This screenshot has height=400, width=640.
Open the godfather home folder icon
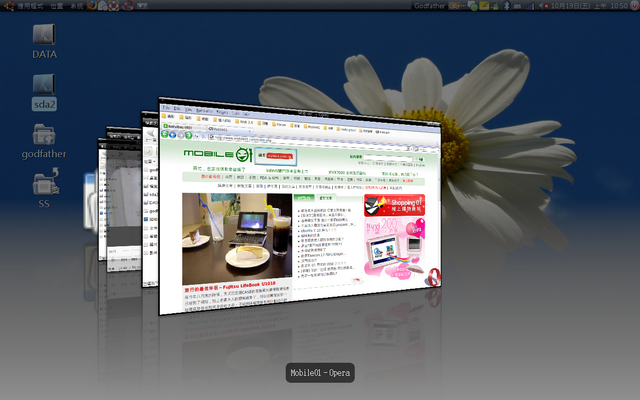point(44,141)
